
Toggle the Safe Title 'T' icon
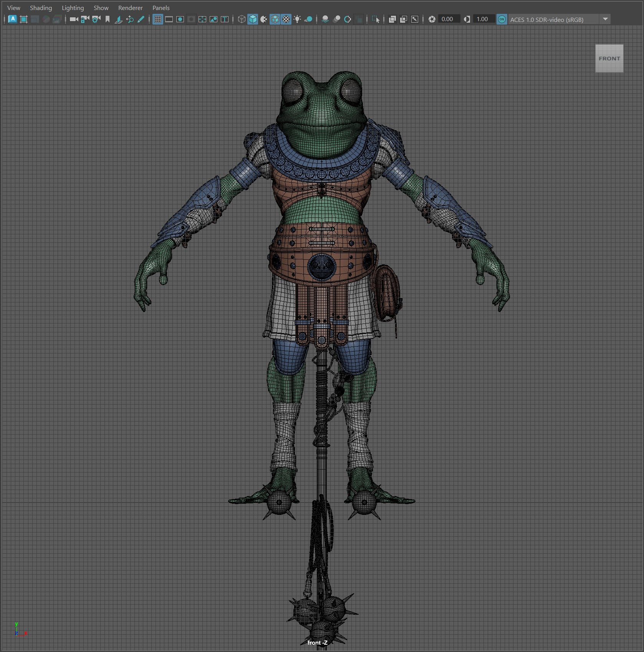(225, 19)
